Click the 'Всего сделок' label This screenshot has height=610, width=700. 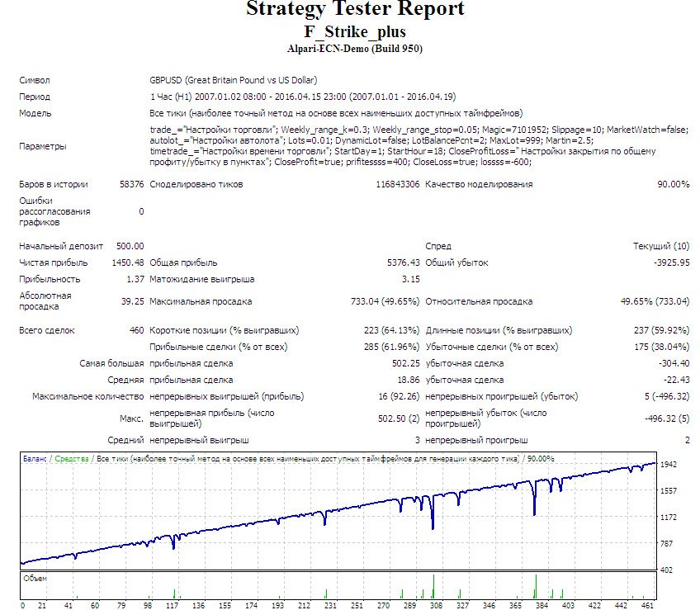(x=46, y=331)
